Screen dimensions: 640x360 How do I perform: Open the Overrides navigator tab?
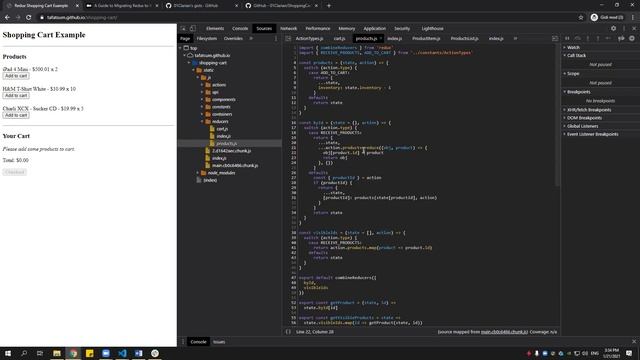[233, 38]
